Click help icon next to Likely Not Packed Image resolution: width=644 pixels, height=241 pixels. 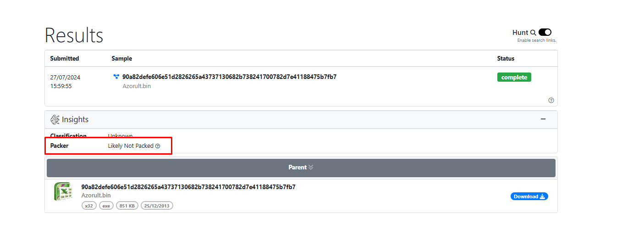pyautogui.click(x=158, y=146)
